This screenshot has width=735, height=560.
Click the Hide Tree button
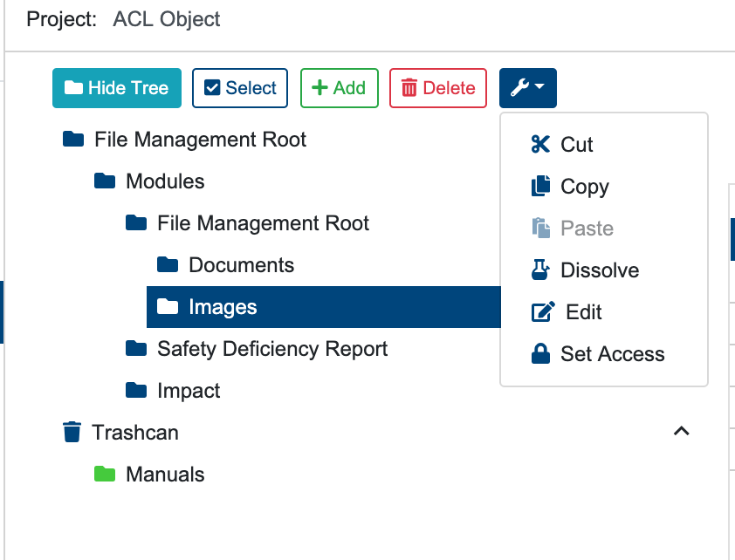click(x=117, y=88)
